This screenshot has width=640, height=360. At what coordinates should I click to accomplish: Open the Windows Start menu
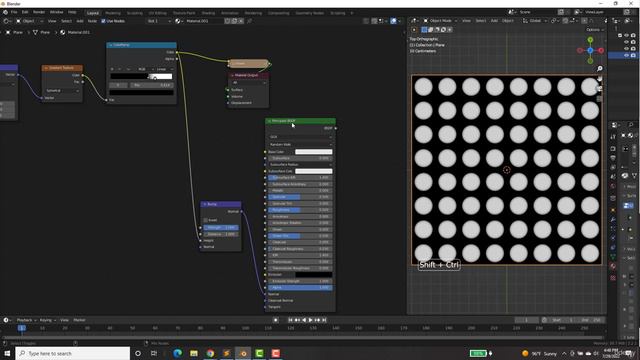[7, 353]
